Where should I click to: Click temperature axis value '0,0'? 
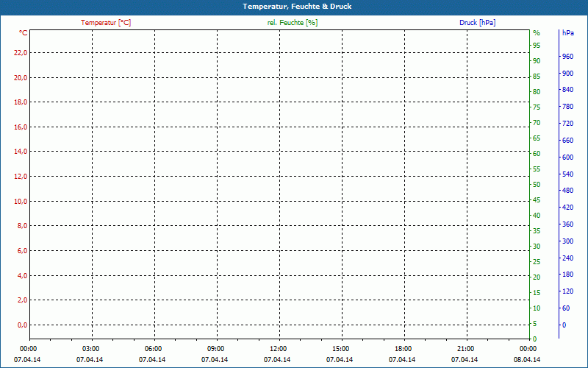[x=22, y=325]
